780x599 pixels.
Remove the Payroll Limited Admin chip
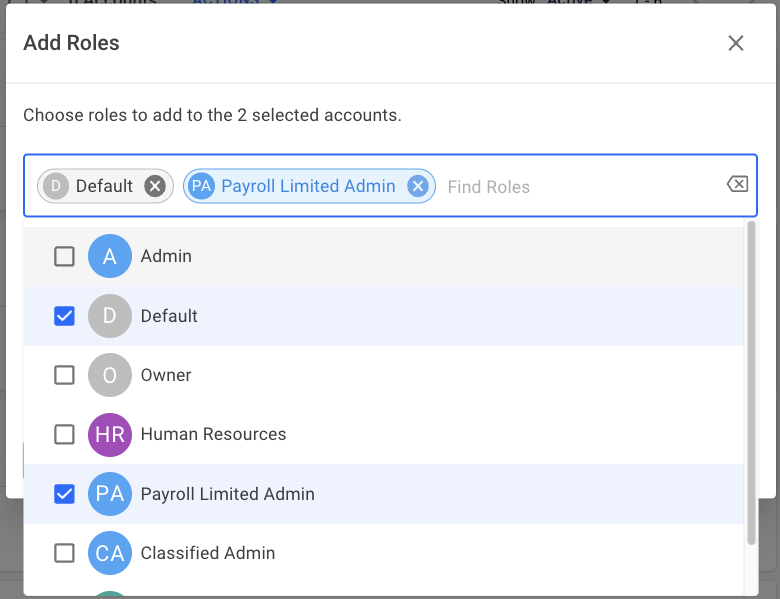point(418,186)
